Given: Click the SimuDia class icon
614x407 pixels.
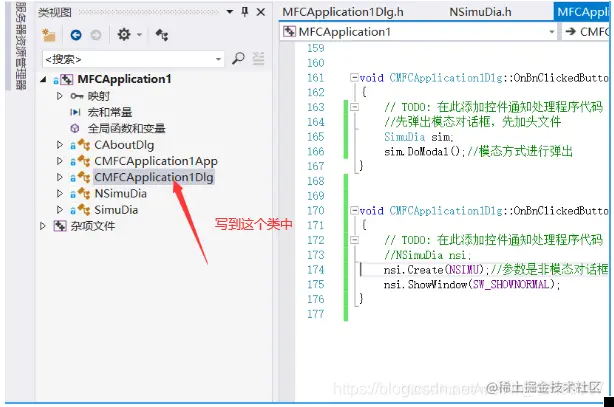Looking at the screenshot, I should point(83,210).
